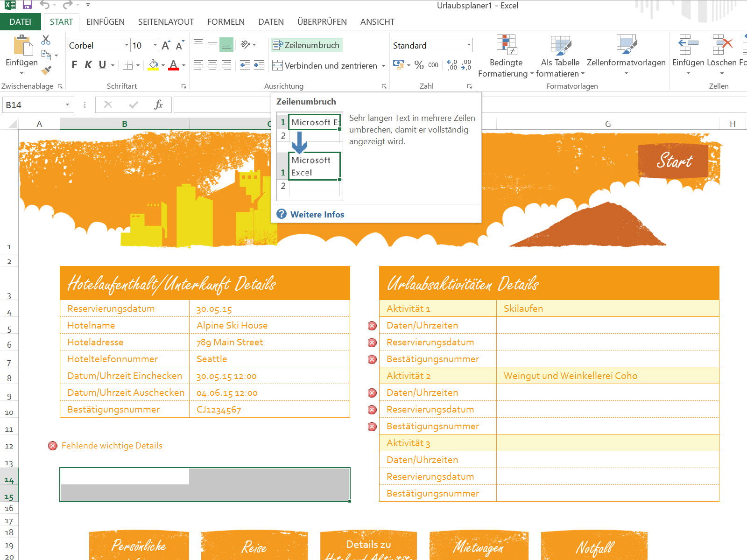Screen dimensions: 747x560
Task: Click the Undo arrow icon
Action: (x=45, y=6)
